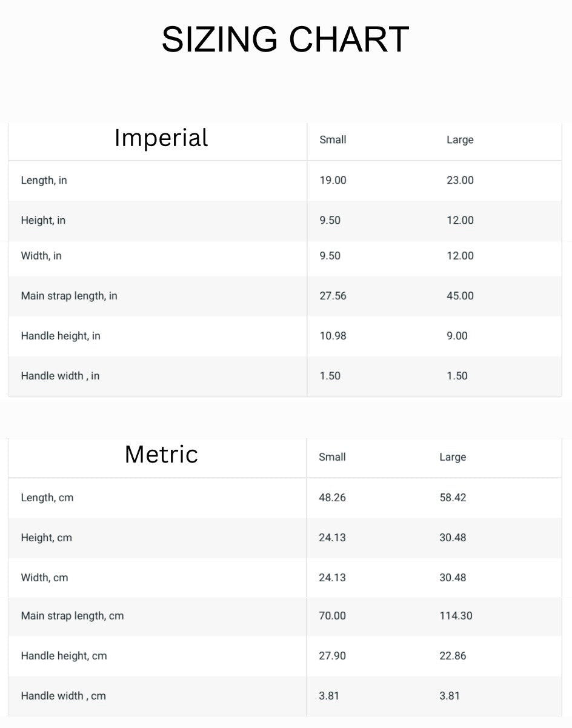Screen dimensions: 572x728
Task: Click the Large column header in Imperial table
Action: pyautogui.click(x=460, y=140)
